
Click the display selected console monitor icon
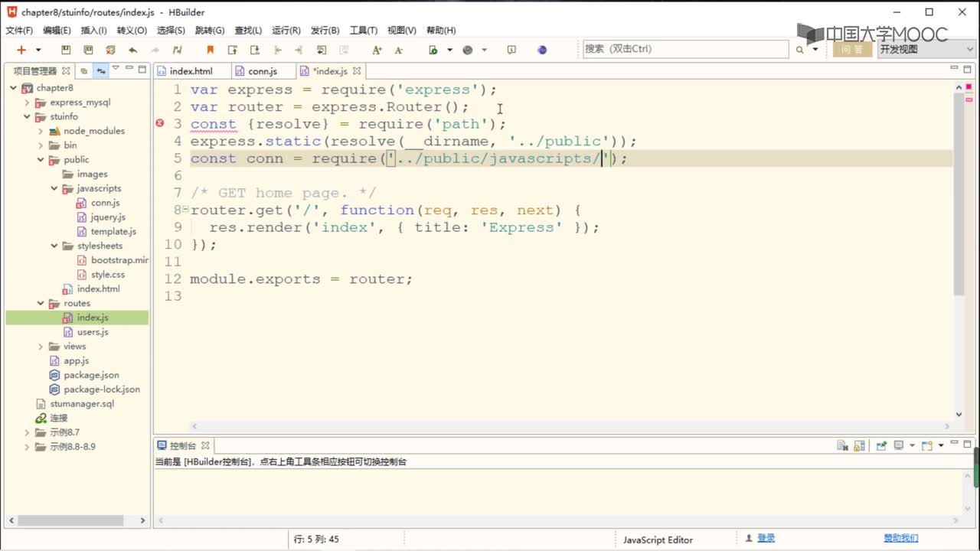pyautogui.click(x=899, y=445)
